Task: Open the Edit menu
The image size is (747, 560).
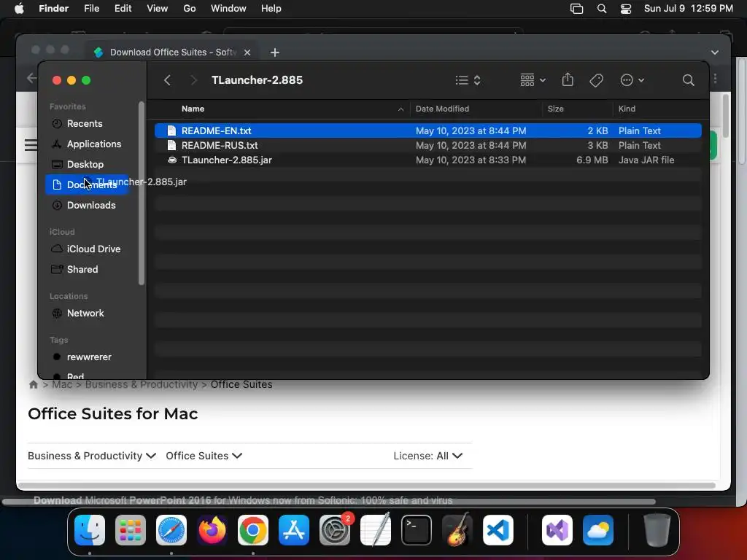Action: 123,9
